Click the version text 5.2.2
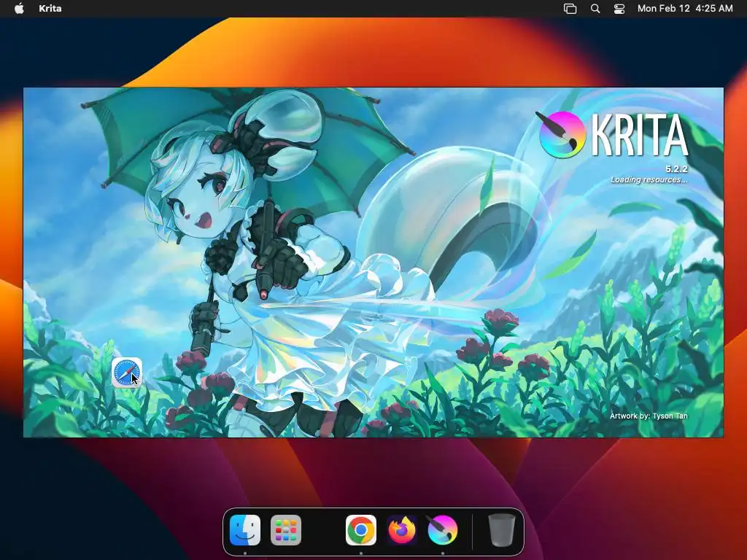The width and height of the screenshot is (747, 560). (676, 168)
